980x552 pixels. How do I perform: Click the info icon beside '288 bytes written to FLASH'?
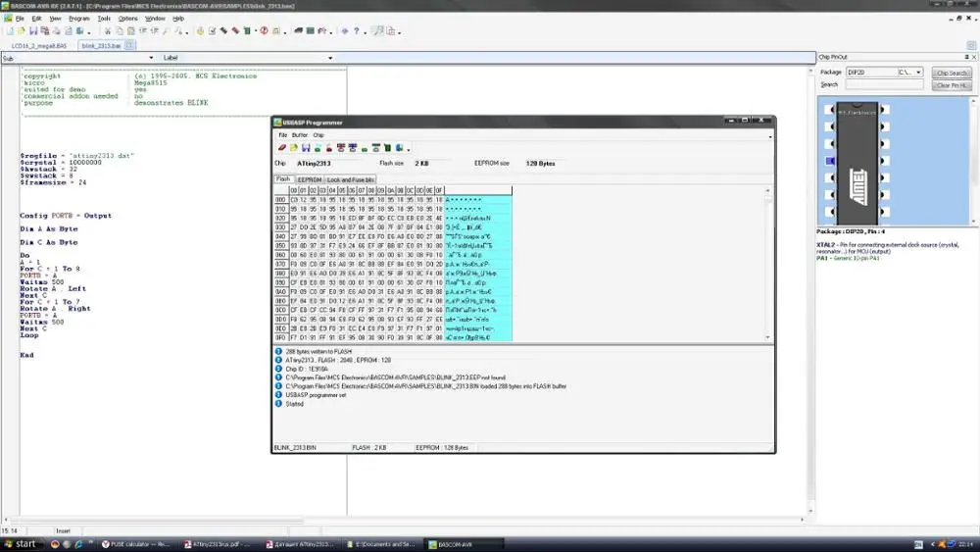pyautogui.click(x=278, y=351)
